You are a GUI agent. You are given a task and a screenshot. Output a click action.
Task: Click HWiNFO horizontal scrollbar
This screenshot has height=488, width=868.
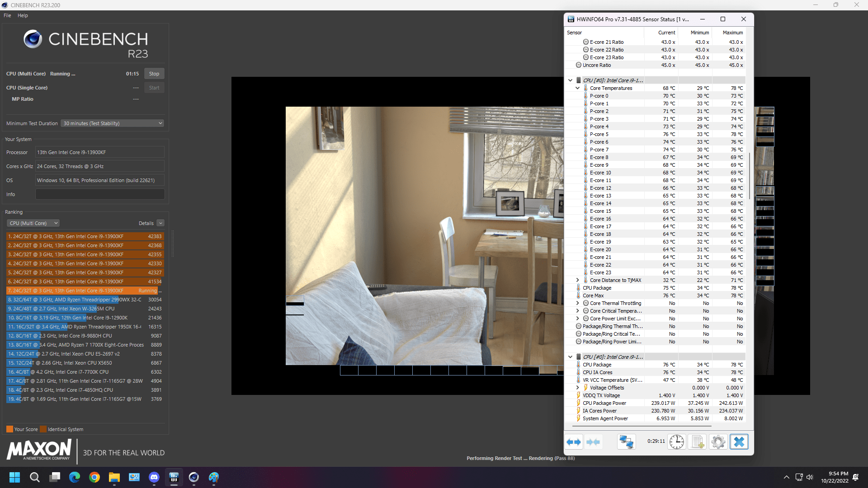[642, 426]
